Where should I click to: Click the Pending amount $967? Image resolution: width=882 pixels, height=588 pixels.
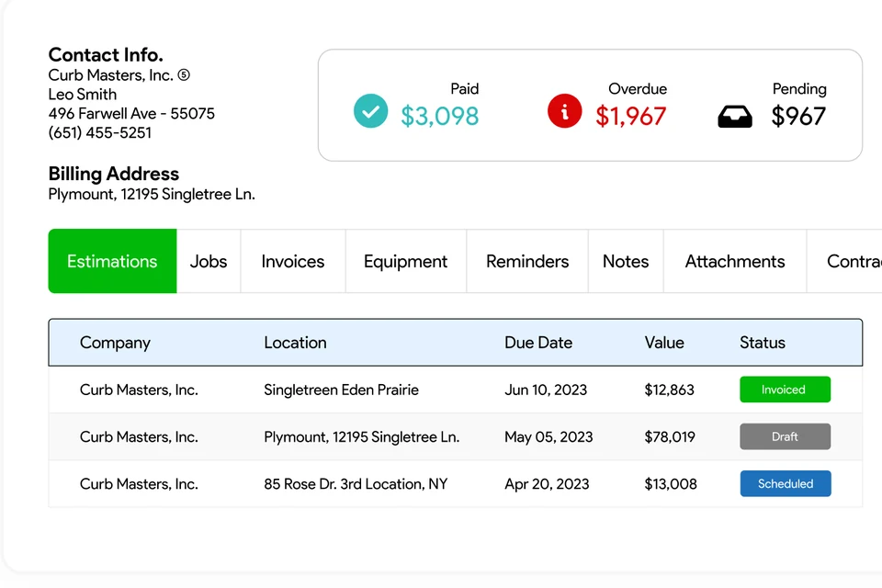click(x=798, y=117)
